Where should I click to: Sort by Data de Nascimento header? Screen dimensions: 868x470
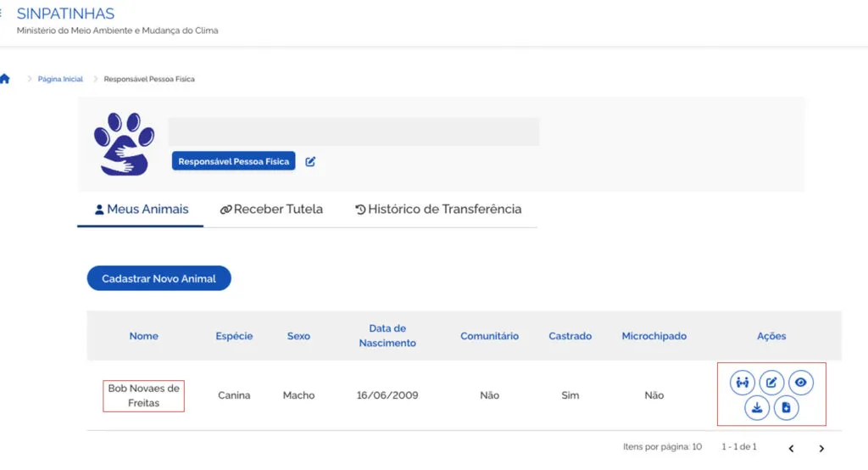(x=387, y=336)
